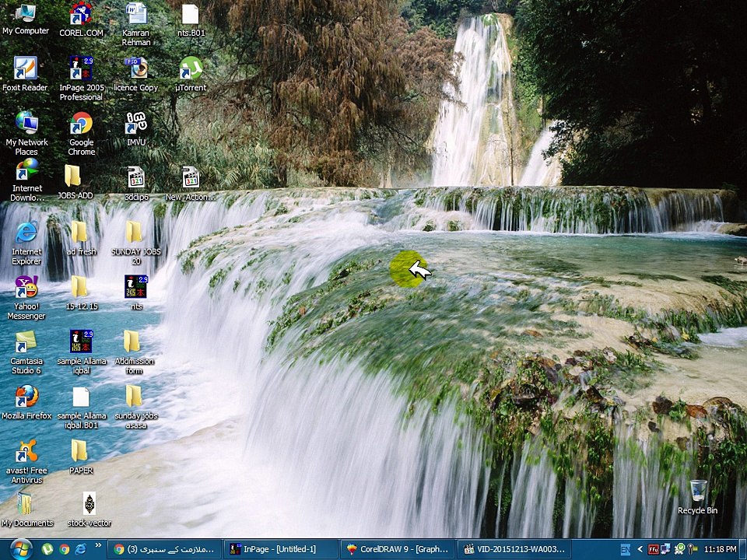This screenshot has height=560, width=747.
Task: Launch Internet Explorer from quick launch
Action: click(81, 549)
